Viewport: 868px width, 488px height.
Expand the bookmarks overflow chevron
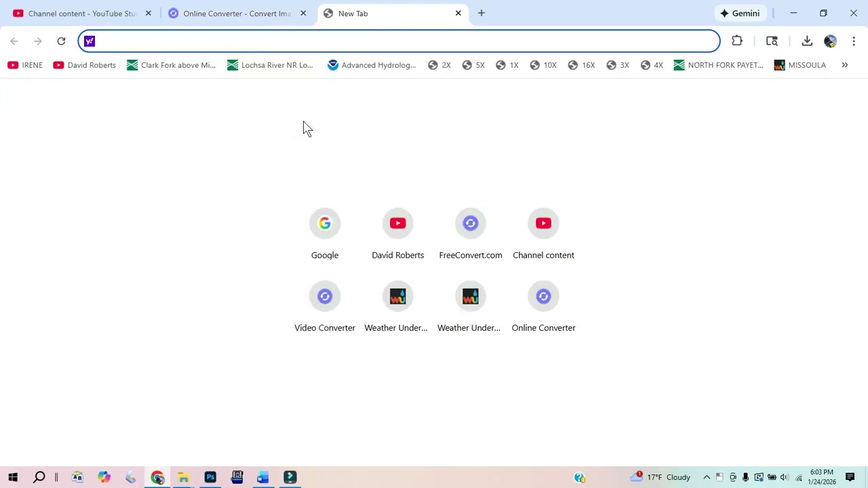(845, 65)
